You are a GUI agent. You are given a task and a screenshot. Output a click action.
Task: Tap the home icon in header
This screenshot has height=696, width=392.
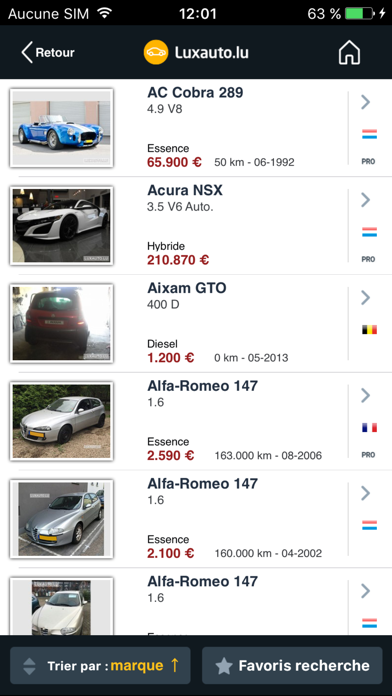coord(349,53)
